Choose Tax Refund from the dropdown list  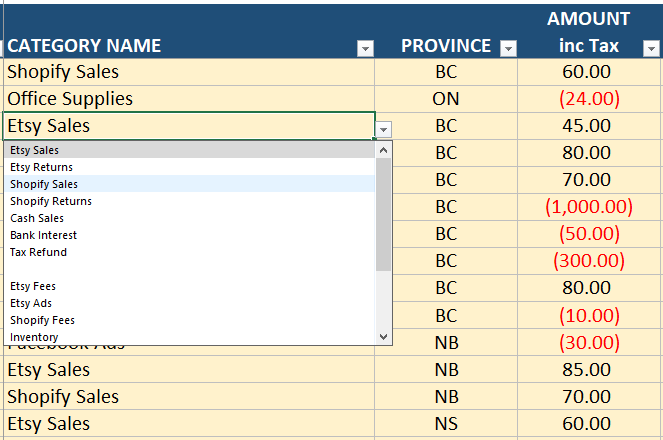[x=189, y=252]
